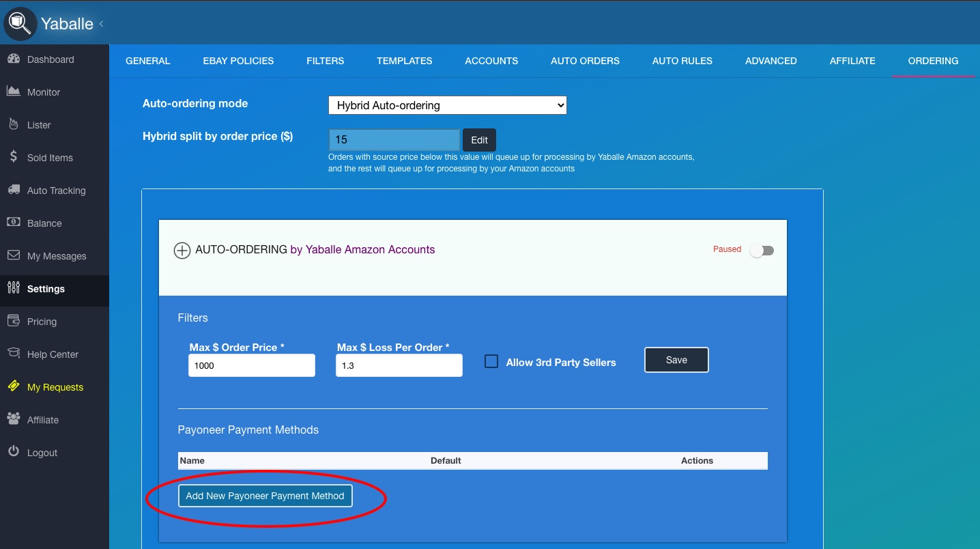
Task: Collapse sidebar with chevron beside Yaballe
Action: tap(102, 24)
